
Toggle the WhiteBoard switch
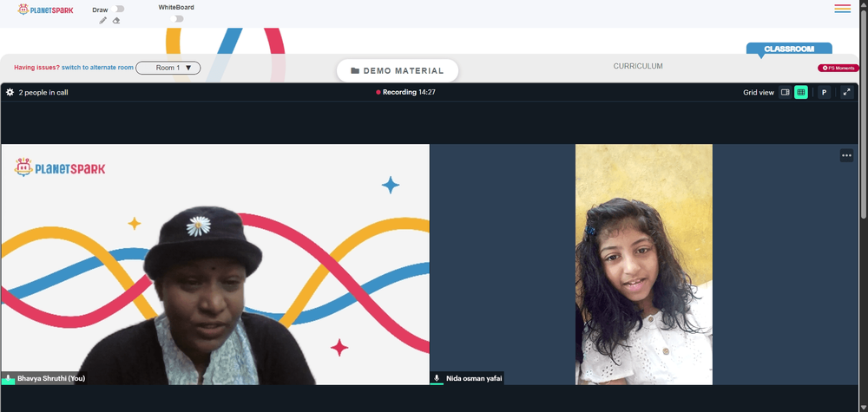coord(176,19)
